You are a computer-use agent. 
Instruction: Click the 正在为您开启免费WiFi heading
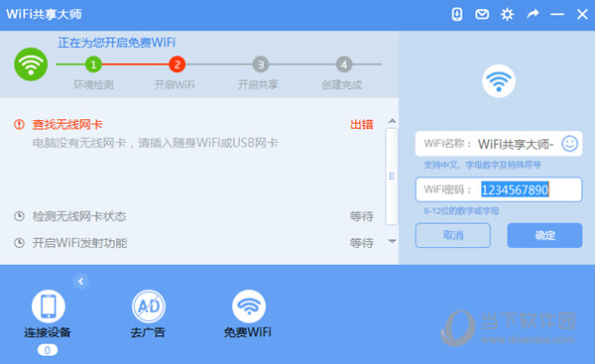click(116, 43)
